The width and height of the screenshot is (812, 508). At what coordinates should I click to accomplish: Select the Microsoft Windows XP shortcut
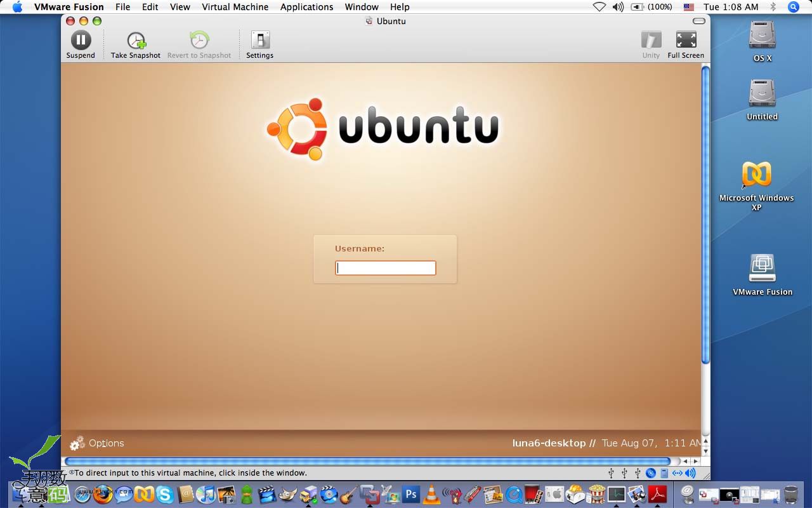click(757, 174)
